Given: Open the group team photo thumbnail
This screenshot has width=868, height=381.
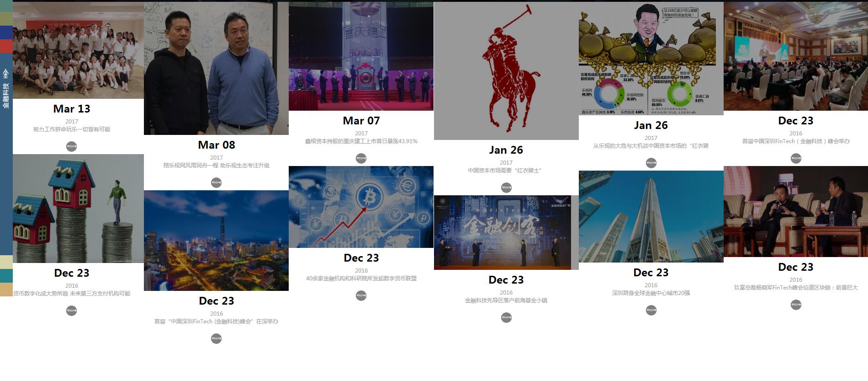Looking at the screenshot, I should point(78,50).
